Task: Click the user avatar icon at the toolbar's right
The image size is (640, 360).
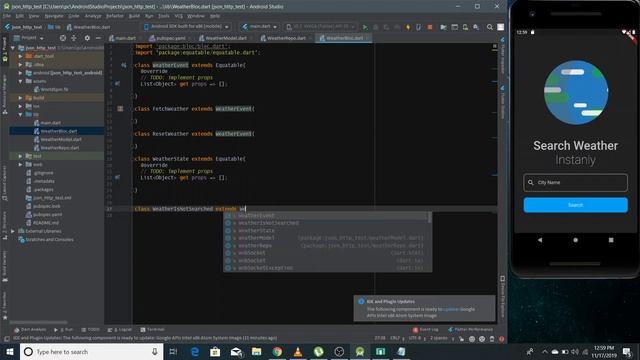Action: (x=501, y=27)
